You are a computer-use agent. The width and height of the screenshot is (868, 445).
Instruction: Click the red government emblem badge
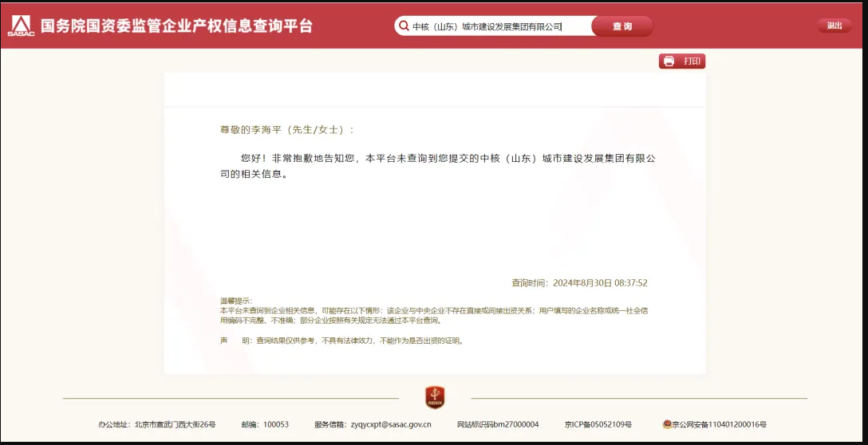(435, 397)
